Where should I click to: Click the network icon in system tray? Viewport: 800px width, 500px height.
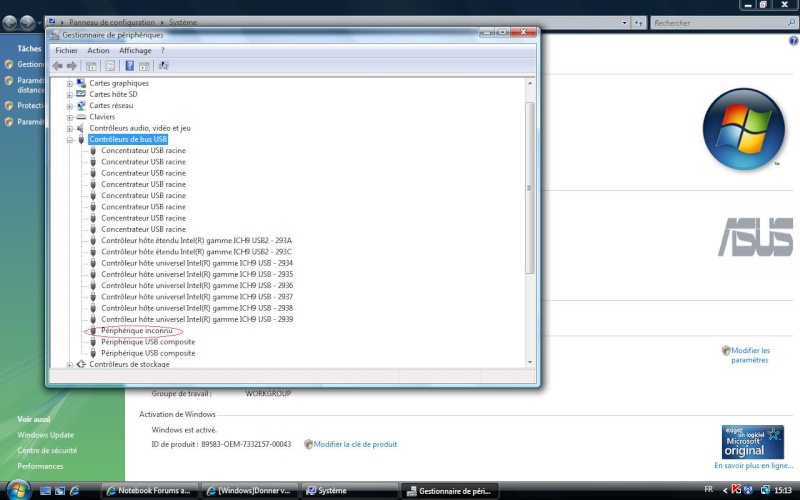(765, 490)
